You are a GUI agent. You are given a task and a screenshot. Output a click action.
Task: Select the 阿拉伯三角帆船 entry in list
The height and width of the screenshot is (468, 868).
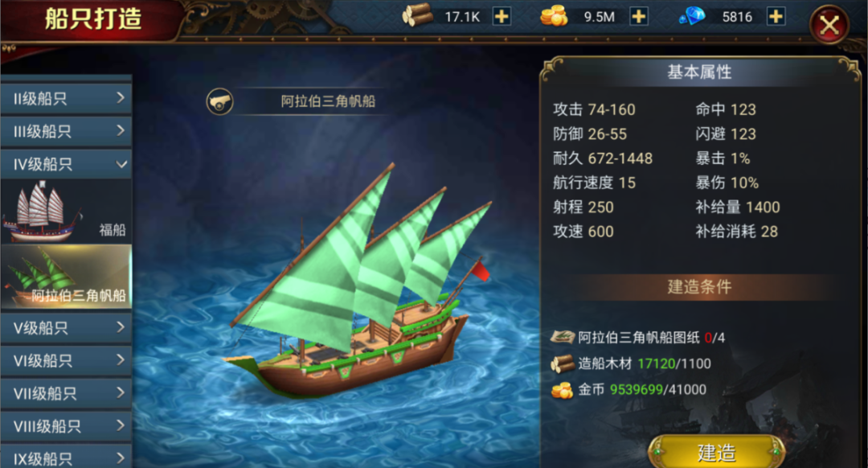[66, 277]
